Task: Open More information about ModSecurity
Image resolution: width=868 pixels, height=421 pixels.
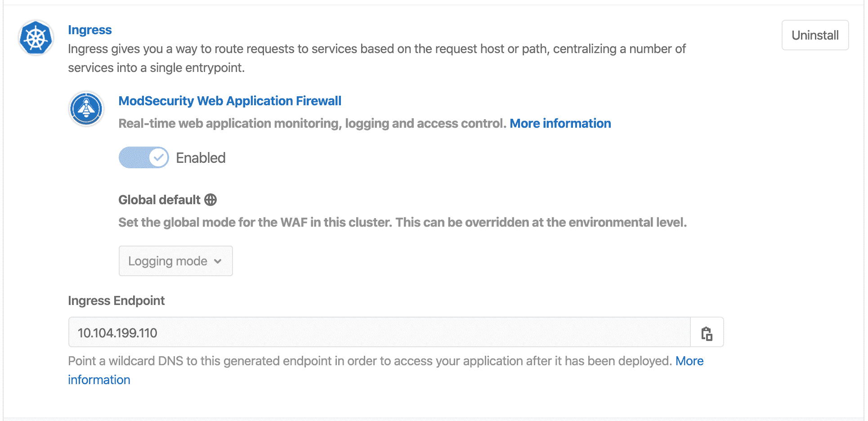Action: pyautogui.click(x=560, y=123)
